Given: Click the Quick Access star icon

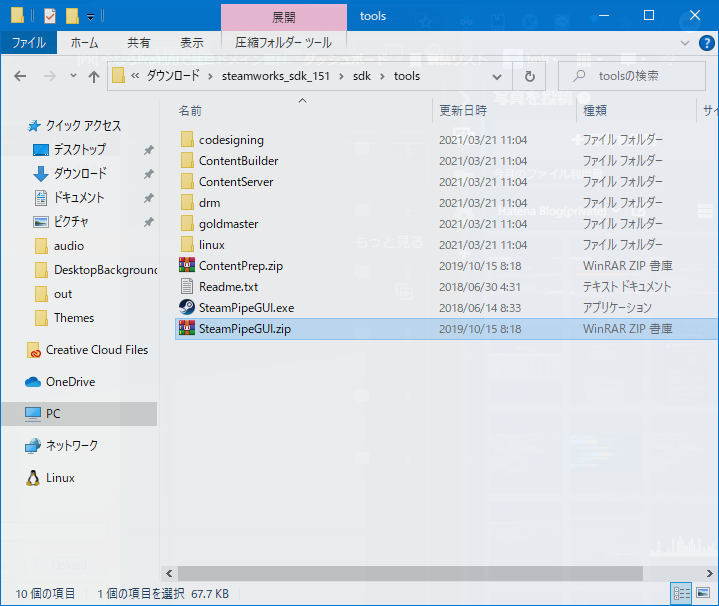Looking at the screenshot, I should [33, 126].
